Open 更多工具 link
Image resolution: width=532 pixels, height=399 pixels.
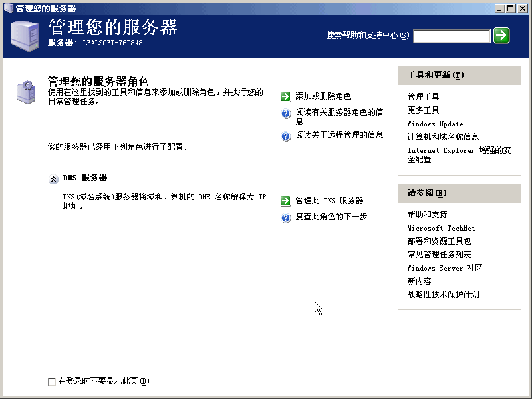pyautogui.click(x=423, y=110)
